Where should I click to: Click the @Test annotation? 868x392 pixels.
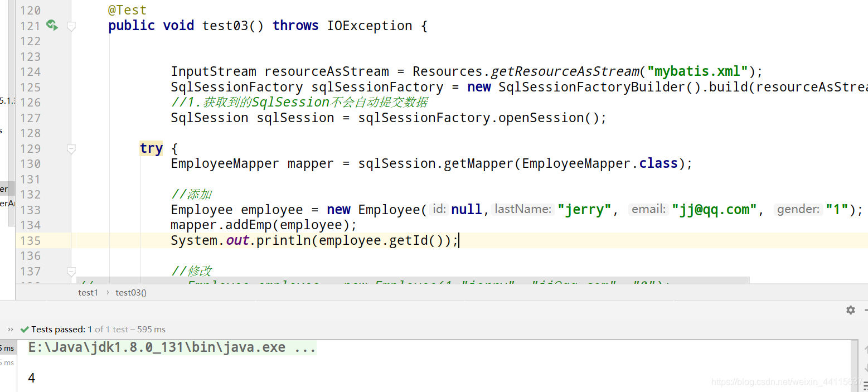coord(128,10)
